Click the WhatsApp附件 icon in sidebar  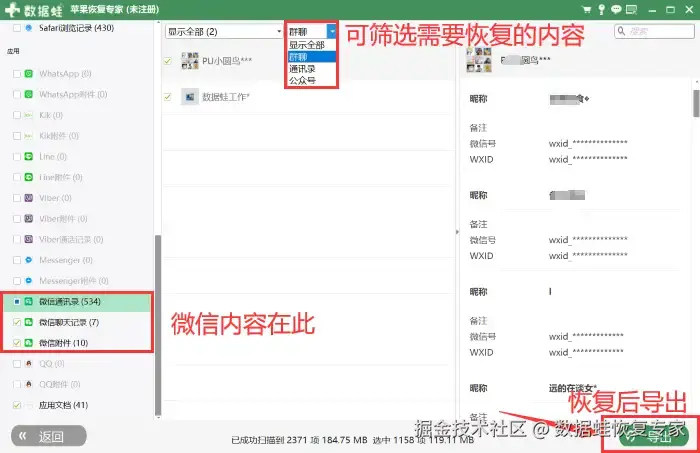29,94
